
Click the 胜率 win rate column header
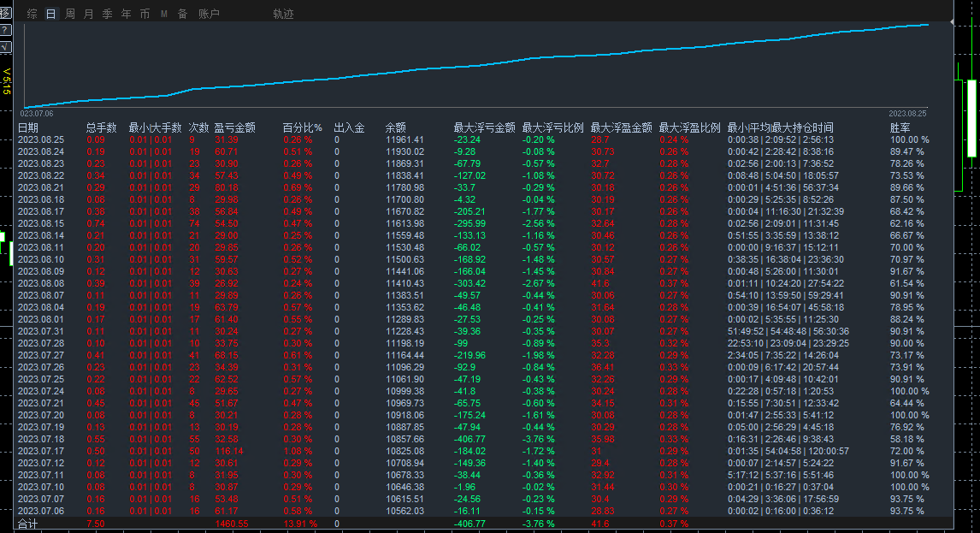coord(900,127)
